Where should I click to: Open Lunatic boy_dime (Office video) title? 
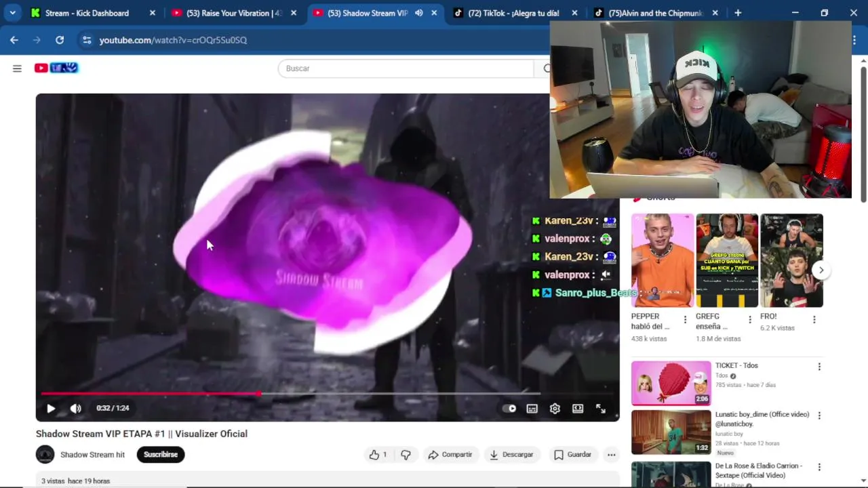[x=762, y=419]
